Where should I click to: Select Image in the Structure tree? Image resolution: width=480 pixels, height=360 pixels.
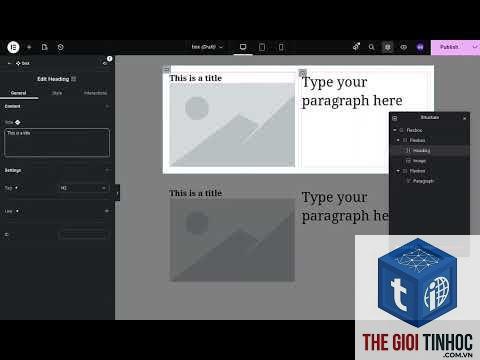(419, 161)
